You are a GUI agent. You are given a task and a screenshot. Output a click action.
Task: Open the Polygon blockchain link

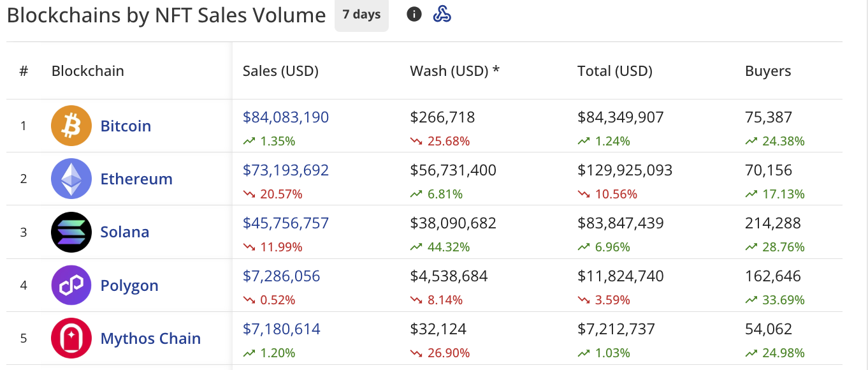pos(129,285)
